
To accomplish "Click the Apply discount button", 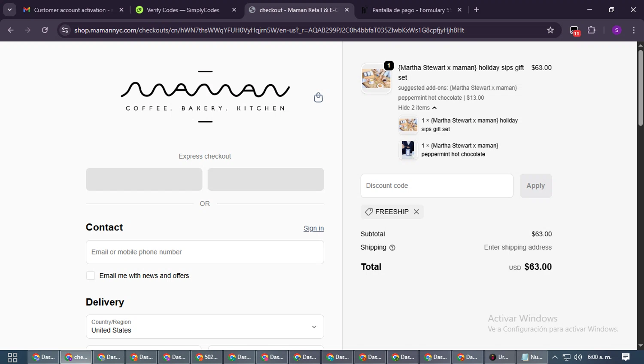I will point(536,186).
